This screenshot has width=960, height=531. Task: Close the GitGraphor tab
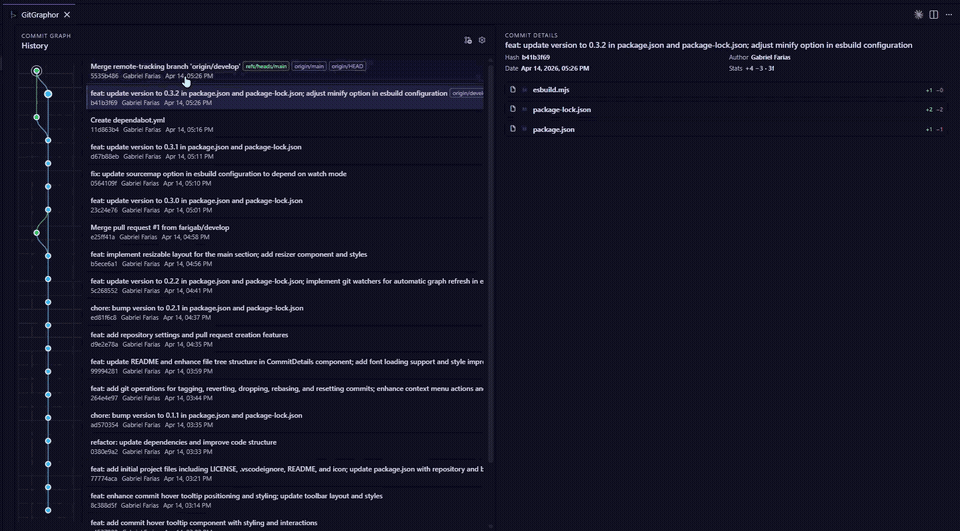tap(67, 15)
